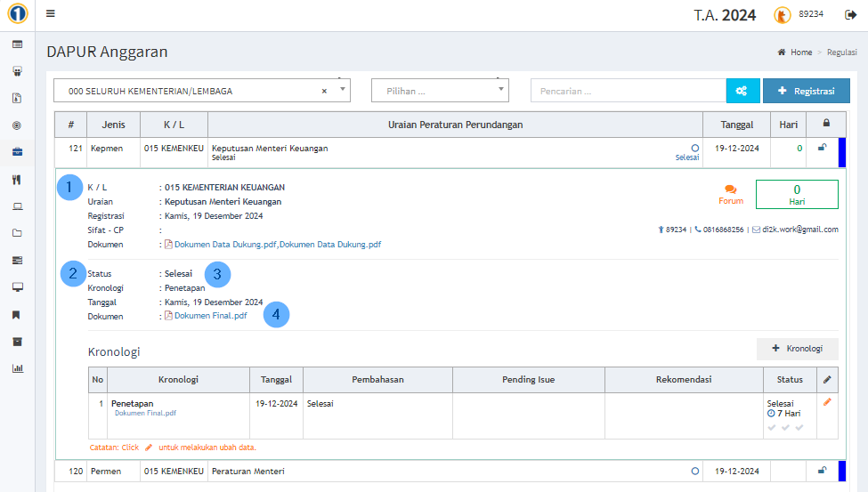Toggle the hamburger sidebar menu
This screenshot has width=868, height=492.
coord(51,14)
